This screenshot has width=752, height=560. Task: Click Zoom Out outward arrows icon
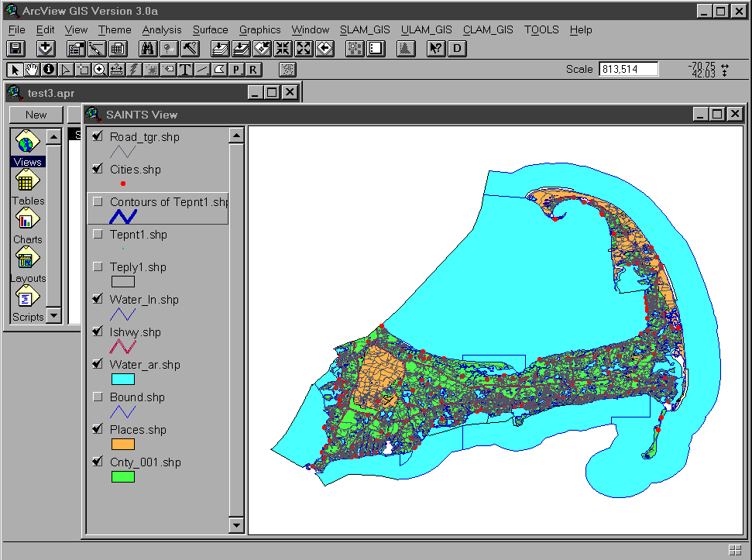pyautogui.click(x=304, y=49)
